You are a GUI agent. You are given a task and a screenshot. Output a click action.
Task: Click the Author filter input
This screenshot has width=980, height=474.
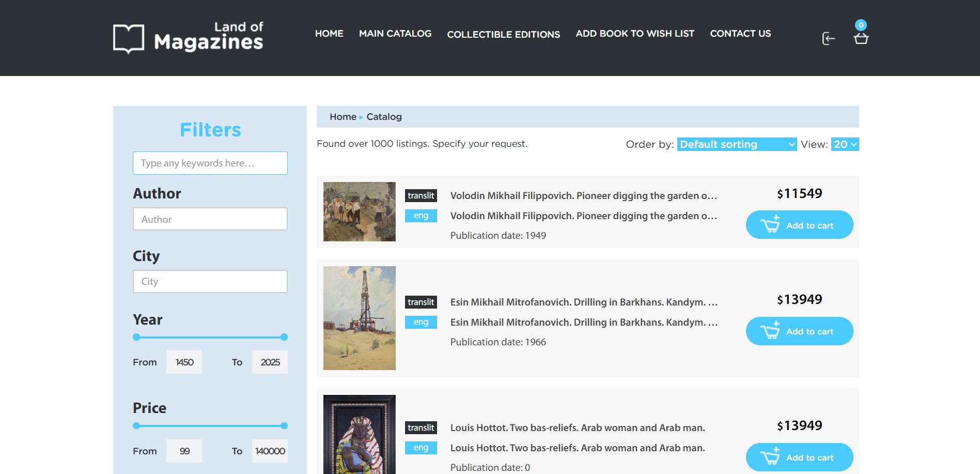coord(210,219)
